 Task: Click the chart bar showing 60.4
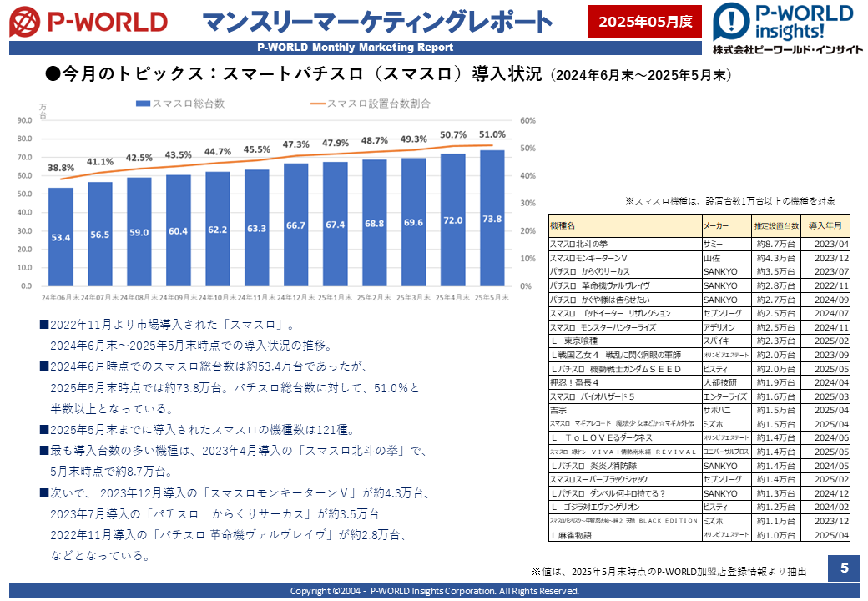pos(179,230)
